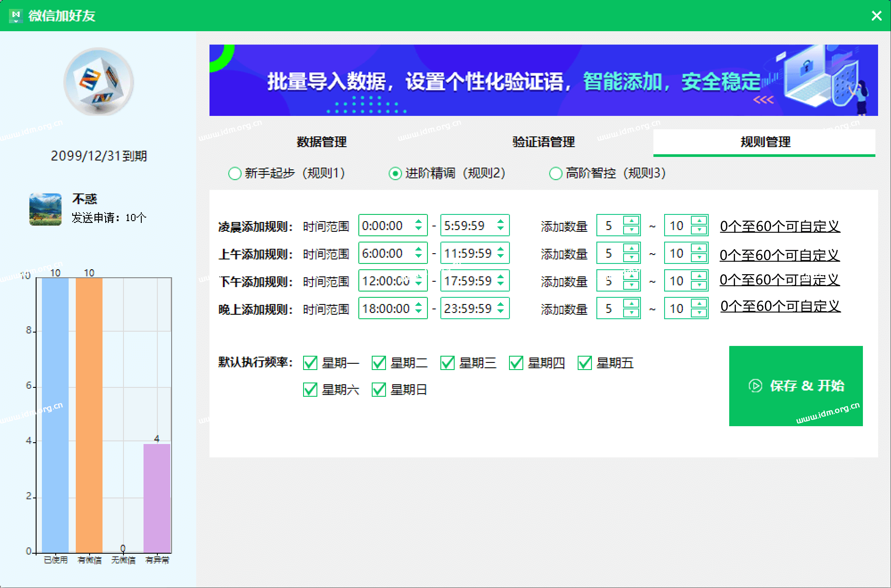The width and height of the screenshot is (891, 588).
Task: Select the 进阶精调（规则2） radio button
Action: pos(395,173)
